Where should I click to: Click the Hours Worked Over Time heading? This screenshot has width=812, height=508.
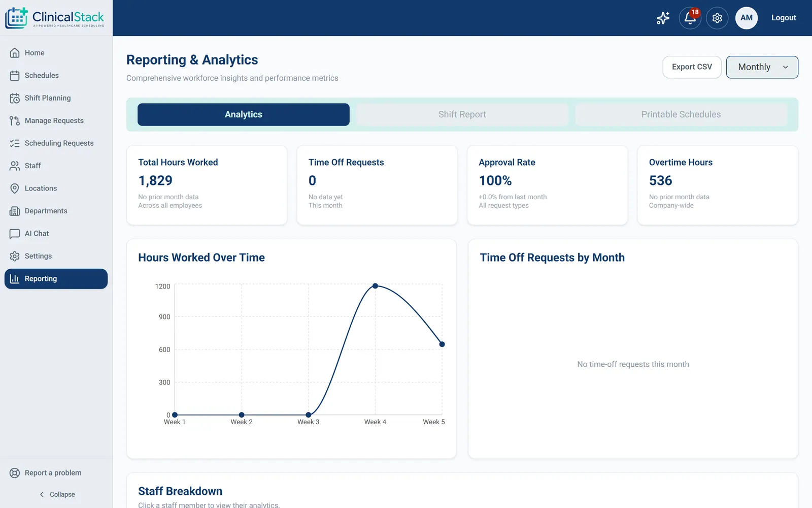point(201,258)
